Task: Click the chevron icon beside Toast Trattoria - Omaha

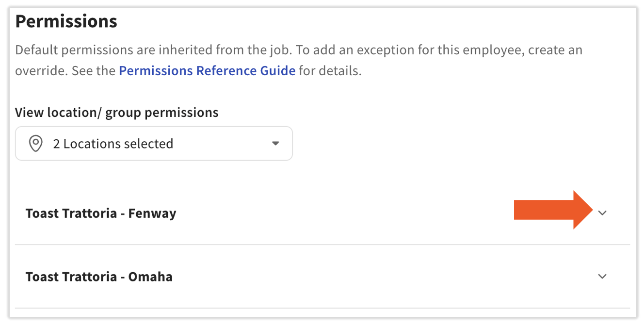Action: [602, 277]
